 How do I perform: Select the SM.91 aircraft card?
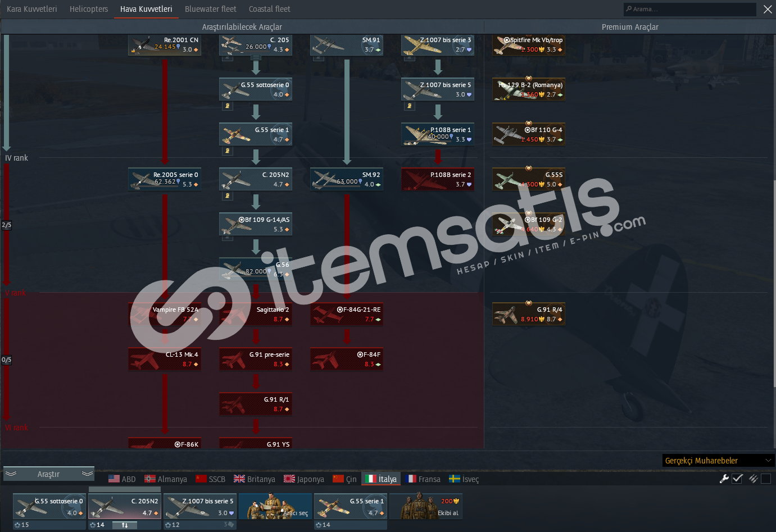(347, 45)
